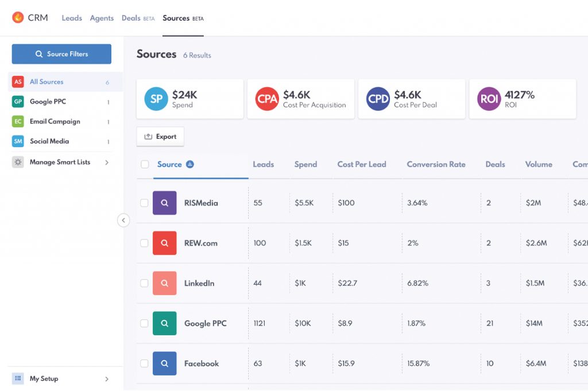Switch to the Leads tab
Screen dimensions: 588x391
point(72,18)
